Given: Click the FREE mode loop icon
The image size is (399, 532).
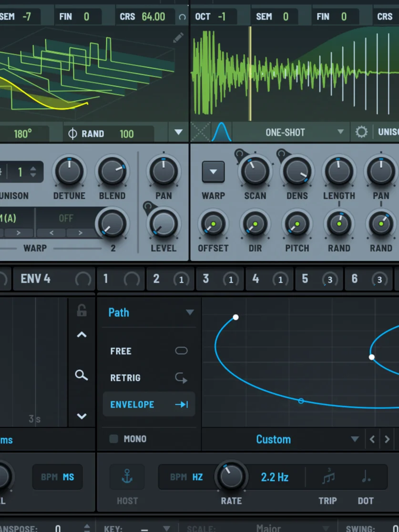Looking at the screenshot, I should point(181,350).
